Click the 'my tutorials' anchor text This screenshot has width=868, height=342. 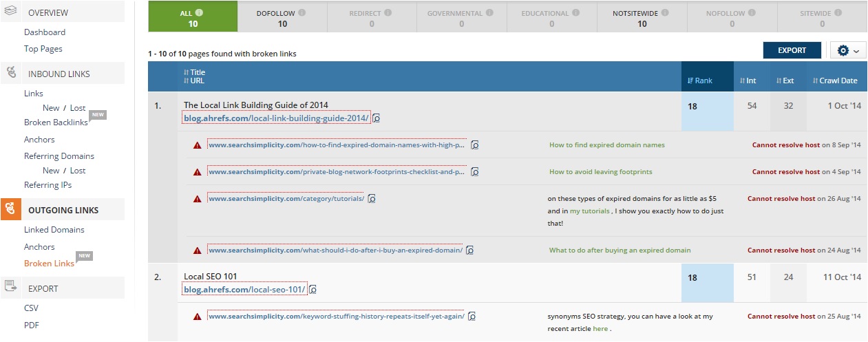[x=589, y=211]
